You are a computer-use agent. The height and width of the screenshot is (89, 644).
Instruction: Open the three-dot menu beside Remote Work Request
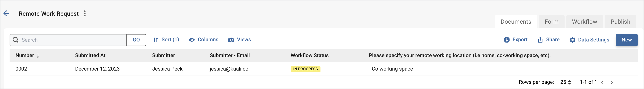coord(85,13)
